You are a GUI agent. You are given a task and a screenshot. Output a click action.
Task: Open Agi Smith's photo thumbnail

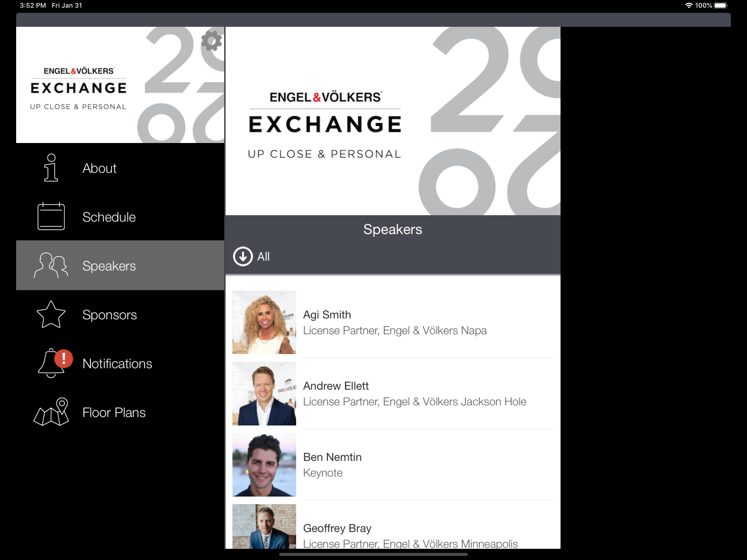pyautogui.click(x=264, y=322)
